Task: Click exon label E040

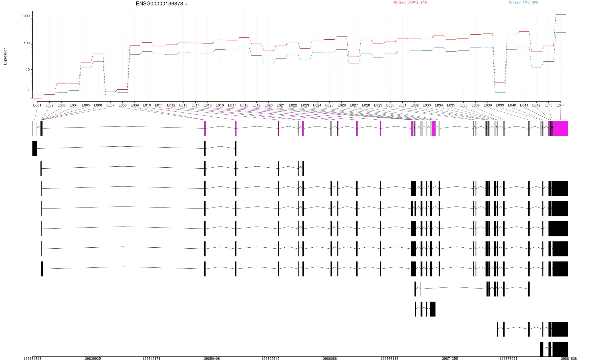Action: (512, 105)
